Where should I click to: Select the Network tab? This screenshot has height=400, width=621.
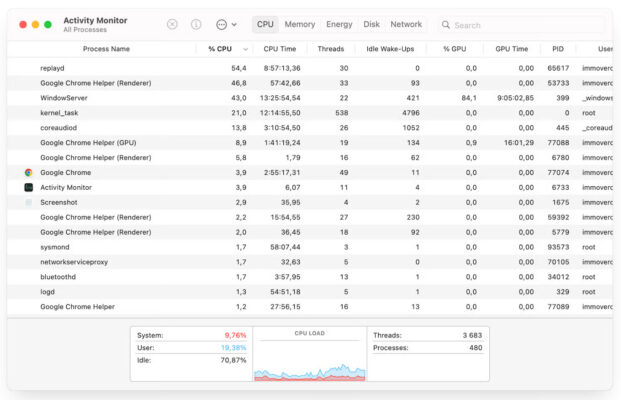pyautogui.click(x=405, y=24)
